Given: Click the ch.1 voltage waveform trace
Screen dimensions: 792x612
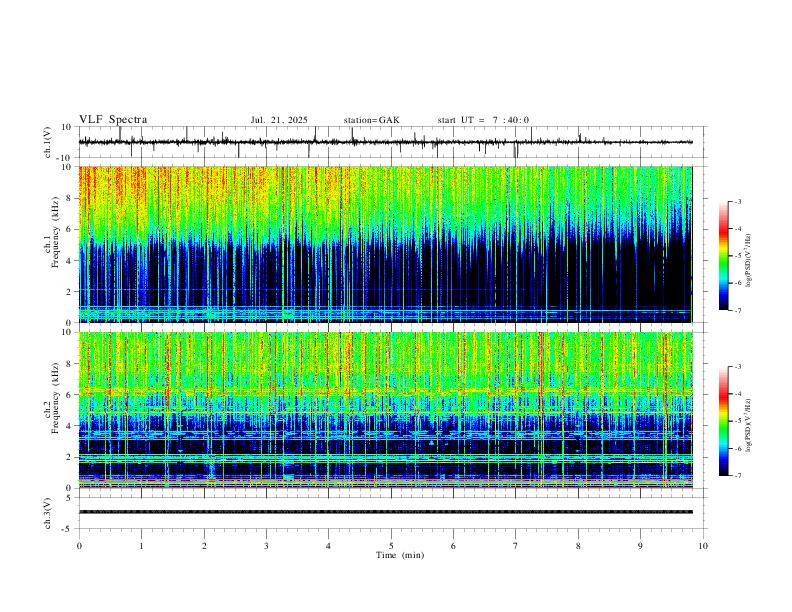Looking at the screenshot, I should [385, 142].
